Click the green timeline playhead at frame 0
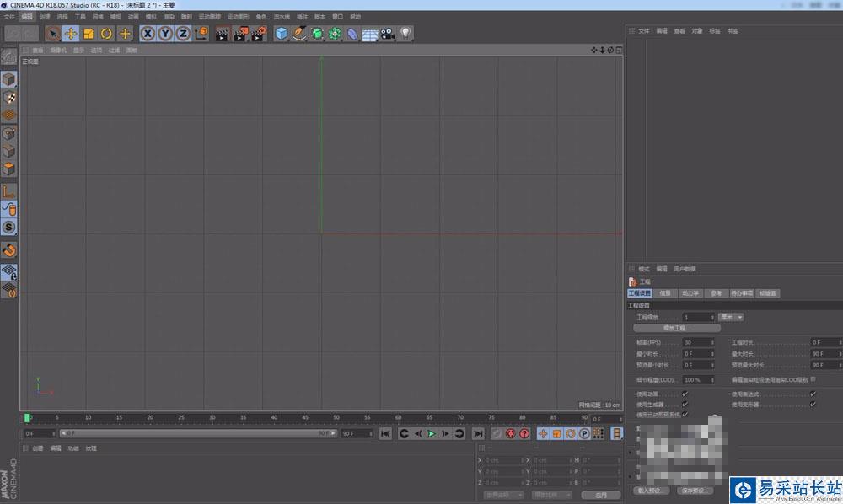 tap(26, 418)
